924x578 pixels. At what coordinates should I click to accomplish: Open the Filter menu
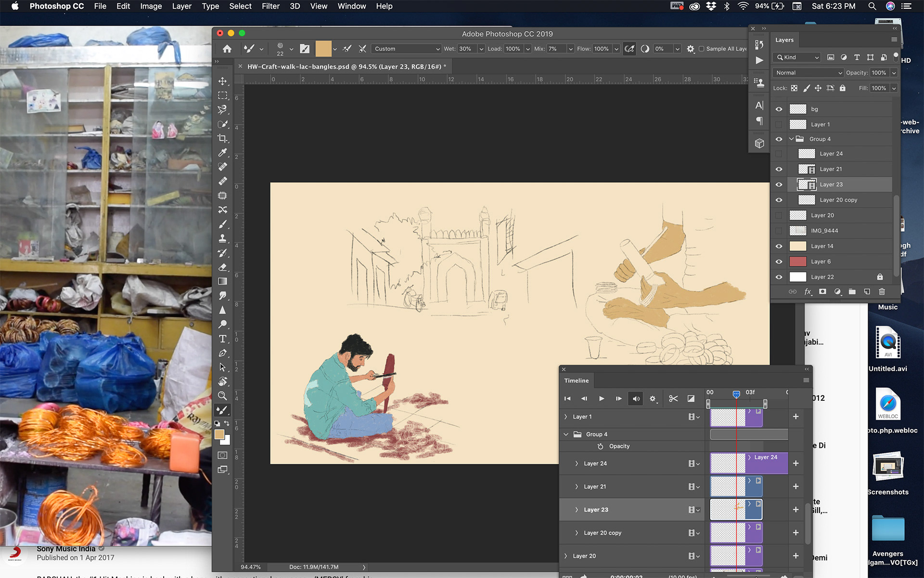click(x=270, y=6)
